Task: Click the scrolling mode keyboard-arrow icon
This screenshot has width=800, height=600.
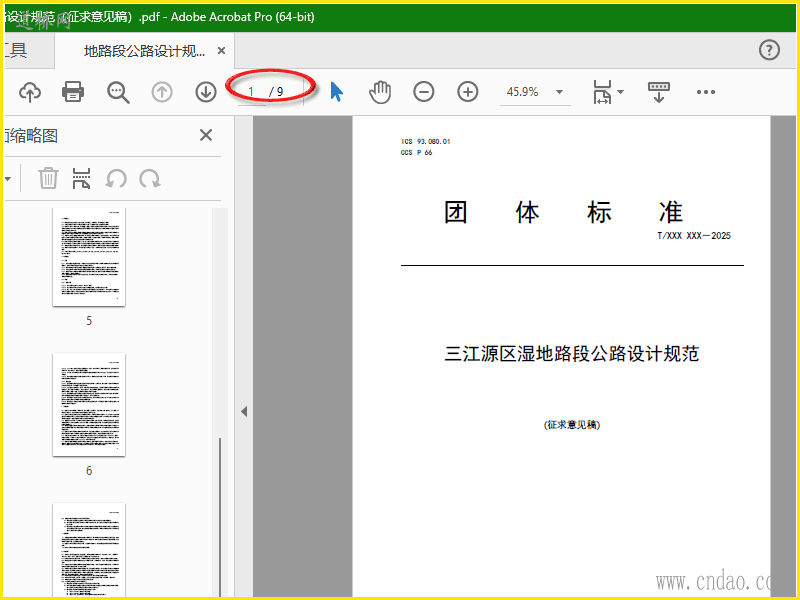Action: (x=659, y=92)
